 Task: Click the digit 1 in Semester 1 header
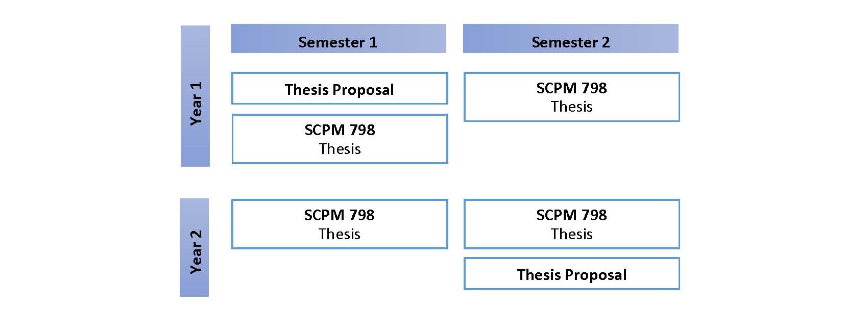[373, 42]
